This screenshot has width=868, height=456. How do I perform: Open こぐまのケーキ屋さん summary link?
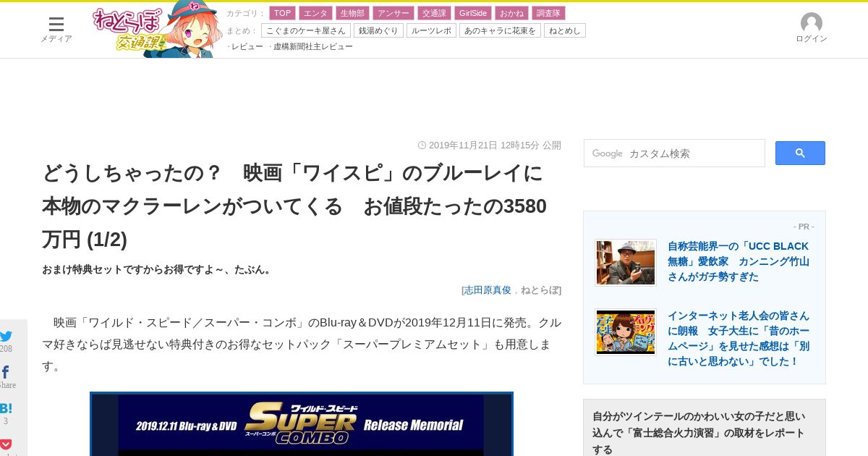tap(306, 30)
